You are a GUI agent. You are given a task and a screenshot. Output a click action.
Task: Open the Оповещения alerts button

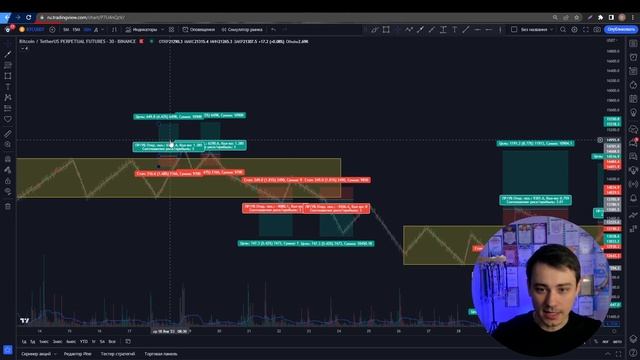(199, 29)
